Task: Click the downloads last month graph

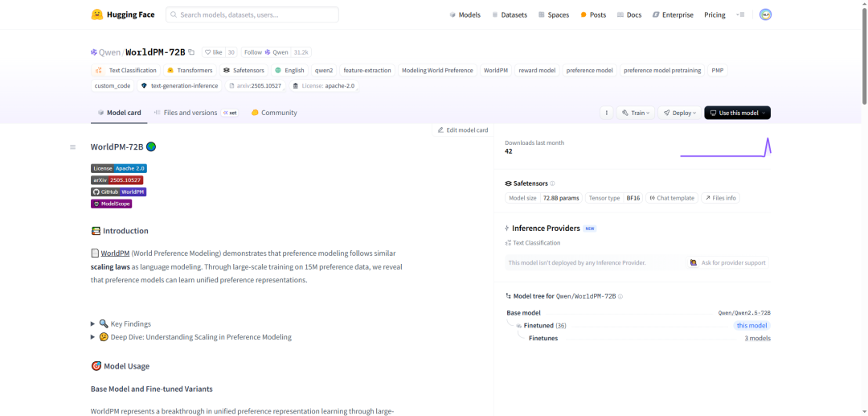Action: click(x=725, y=147)
